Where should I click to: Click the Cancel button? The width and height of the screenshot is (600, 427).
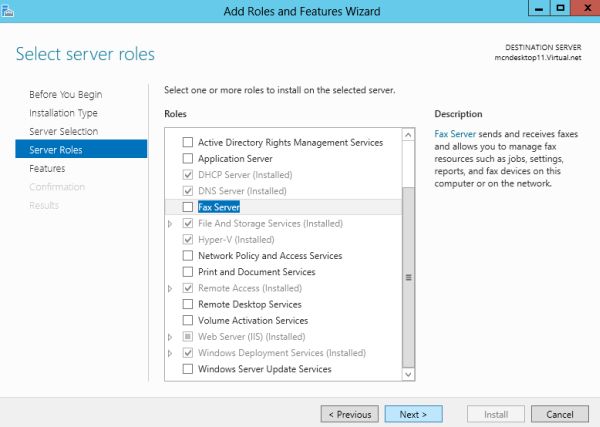click(560, 414)
